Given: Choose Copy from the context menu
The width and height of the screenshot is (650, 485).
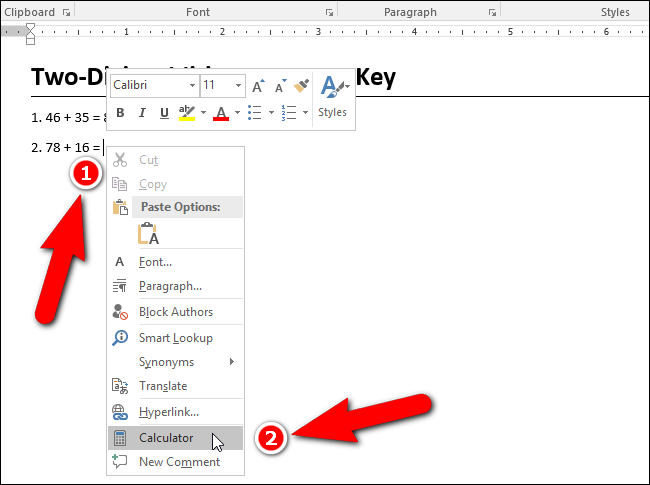Looking at the screenshot, I should click(175, 184).
